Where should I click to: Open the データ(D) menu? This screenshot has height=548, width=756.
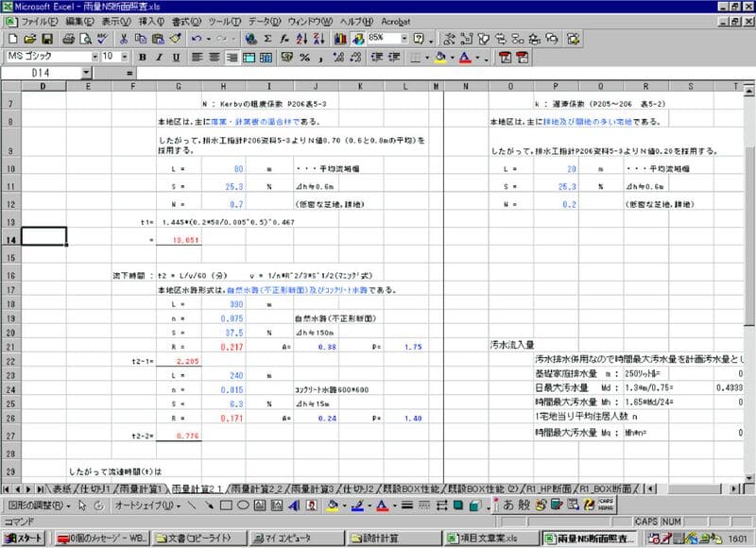point(265,22)
